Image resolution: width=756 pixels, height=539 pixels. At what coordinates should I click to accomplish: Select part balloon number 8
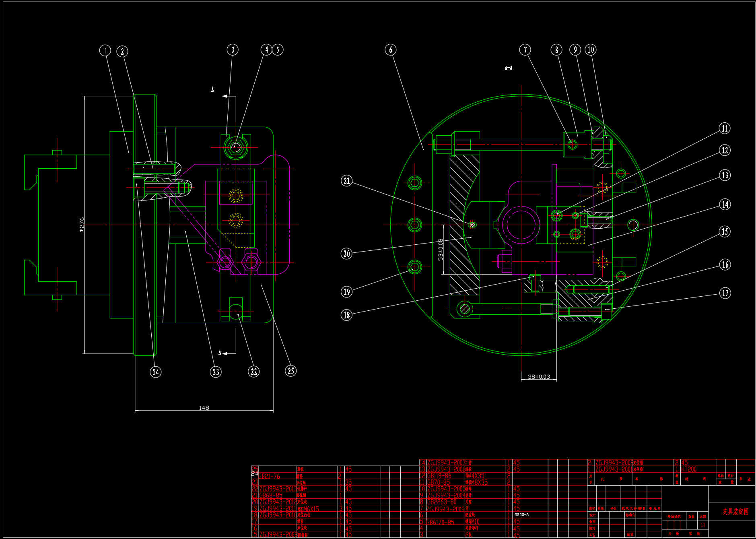click(x=556, y=50)
